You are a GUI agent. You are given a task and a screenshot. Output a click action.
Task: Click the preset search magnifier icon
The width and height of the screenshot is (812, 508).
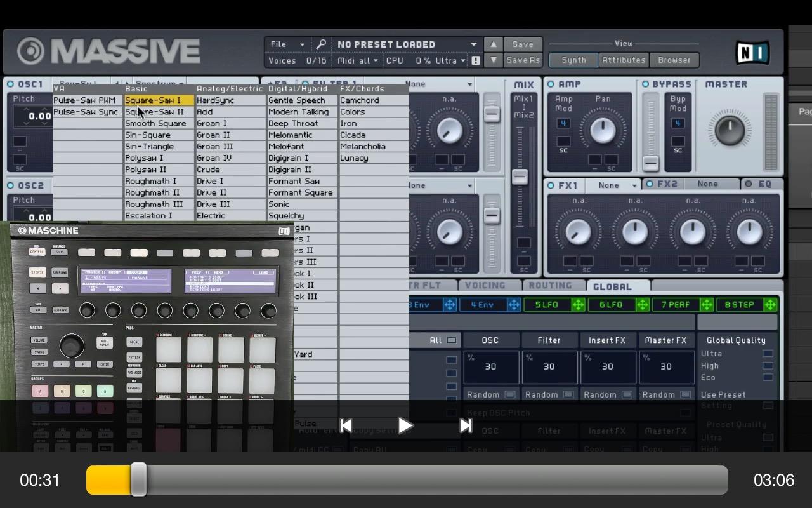pos(321,44)
